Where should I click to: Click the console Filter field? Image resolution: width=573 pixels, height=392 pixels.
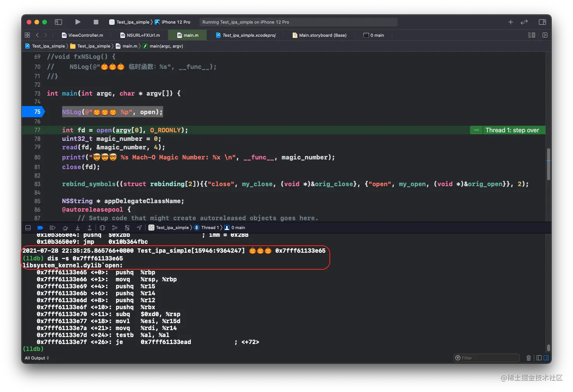pyautogui.click(x=487, y=358)
